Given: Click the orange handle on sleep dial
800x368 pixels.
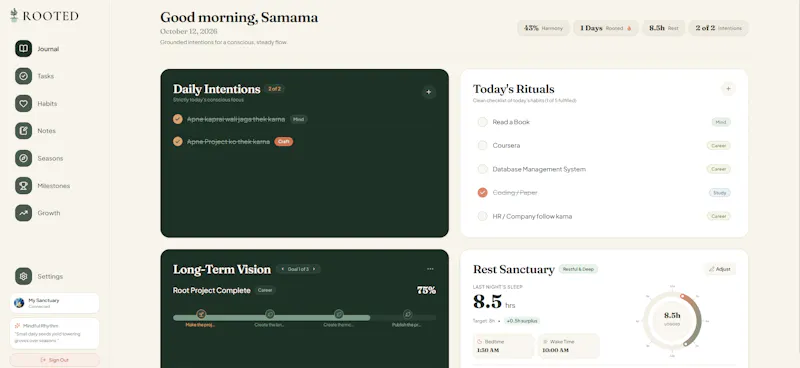Looking at the screenshot, I should (684, 297).
